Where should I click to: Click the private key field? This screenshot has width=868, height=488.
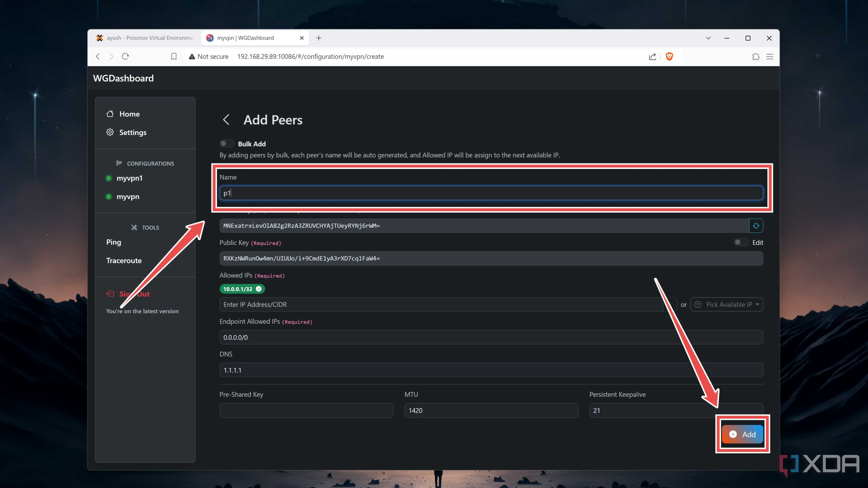(x=484, y=226)
